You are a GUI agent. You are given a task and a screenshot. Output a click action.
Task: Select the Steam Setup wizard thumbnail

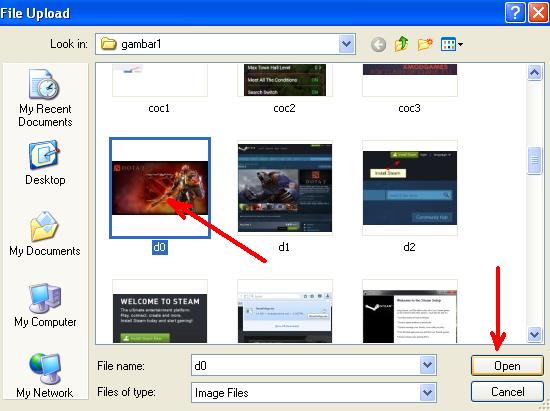click(x=410, y=311)
